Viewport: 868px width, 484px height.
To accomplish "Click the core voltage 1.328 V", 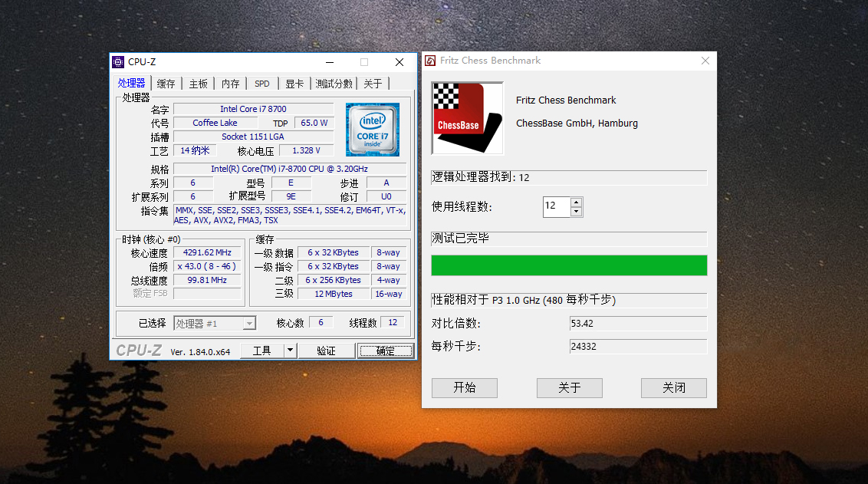I will pyautogui.click(x=307, y=150).
